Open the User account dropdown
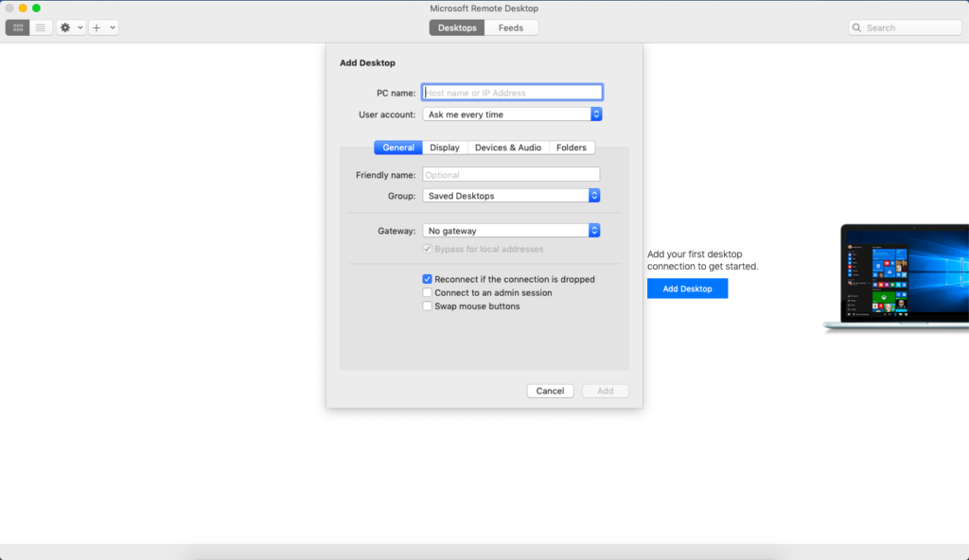Image resolution: width=969 pixels, height=560 pixels. tap(512, 114)
